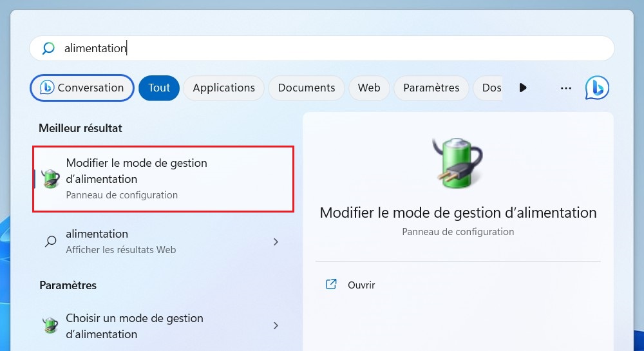Switch to the Web filter
Screen dimensions: 644x351
pyautogui.click(x=369, y=88)
